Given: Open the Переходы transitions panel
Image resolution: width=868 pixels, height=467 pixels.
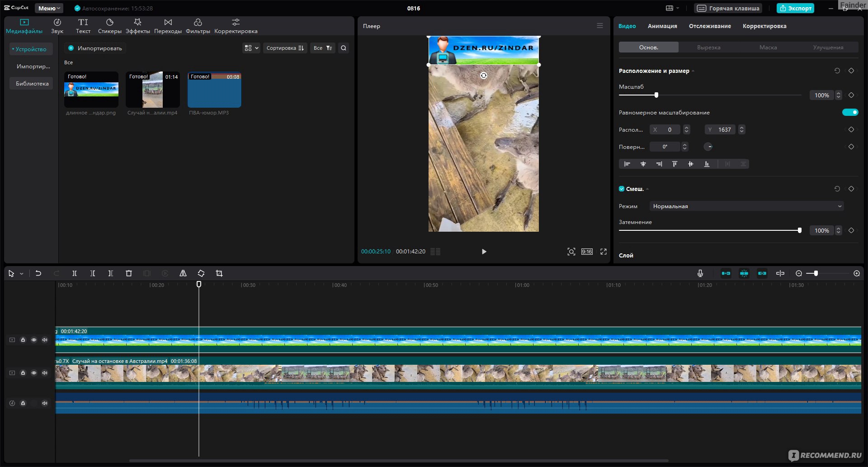Looking at the screenshot, I should click(x=168, y=26).
